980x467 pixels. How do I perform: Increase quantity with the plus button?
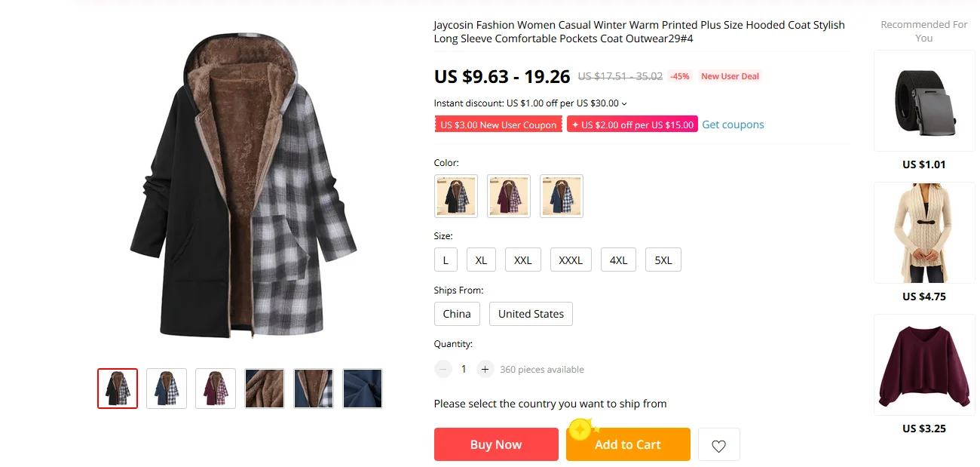coord(485,369)
